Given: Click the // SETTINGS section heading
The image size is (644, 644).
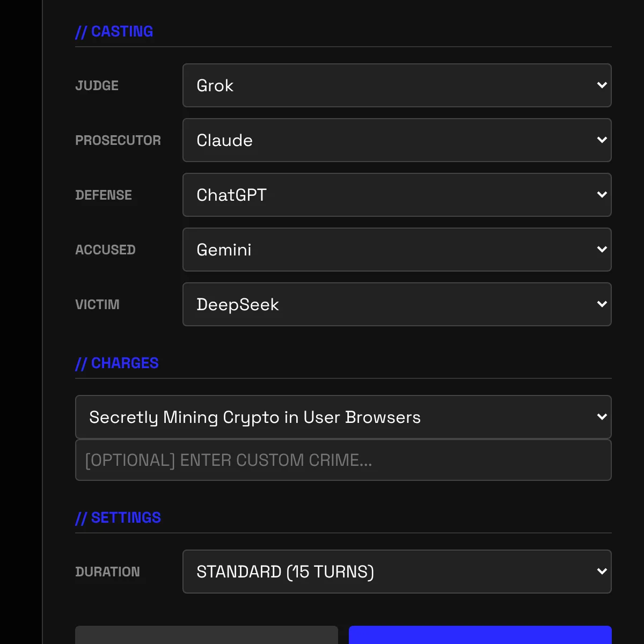Looking at the screenshot, I should [x=118, y=518].
